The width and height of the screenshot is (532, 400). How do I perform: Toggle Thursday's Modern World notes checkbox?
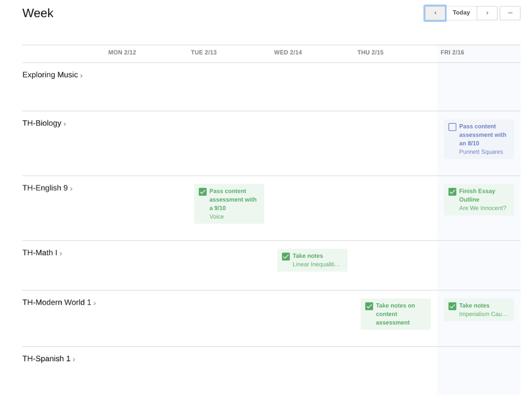point(369,306)
